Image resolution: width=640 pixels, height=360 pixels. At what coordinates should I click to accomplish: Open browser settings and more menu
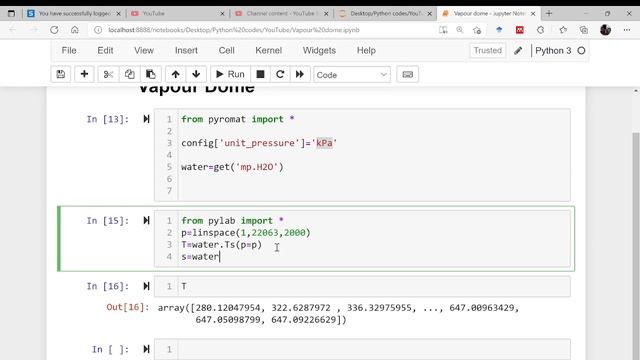(627, 30)
